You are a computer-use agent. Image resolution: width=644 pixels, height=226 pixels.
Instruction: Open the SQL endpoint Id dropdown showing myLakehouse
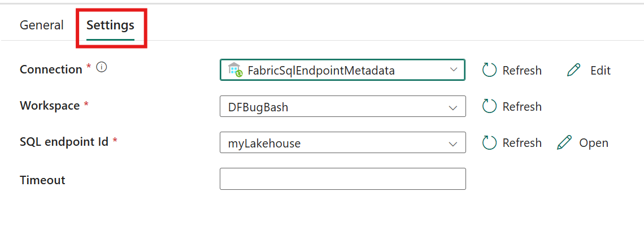coord(342,142)
